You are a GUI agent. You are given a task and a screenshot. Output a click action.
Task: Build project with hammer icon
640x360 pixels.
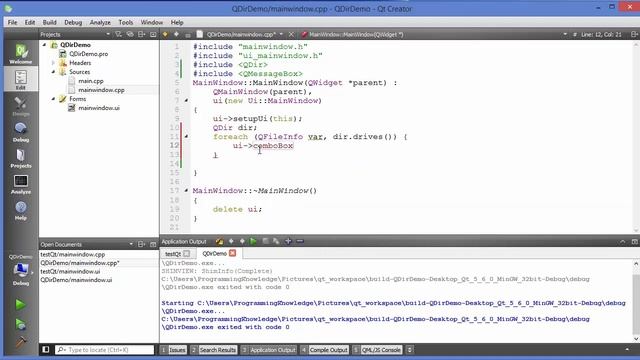(x=20, y=342)
